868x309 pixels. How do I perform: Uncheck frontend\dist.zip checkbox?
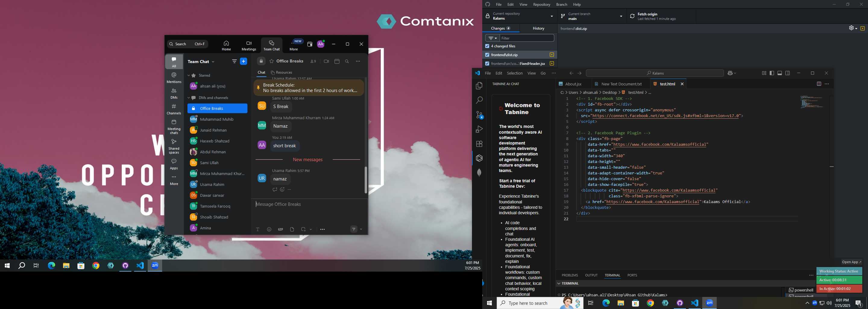coord(487,55)
